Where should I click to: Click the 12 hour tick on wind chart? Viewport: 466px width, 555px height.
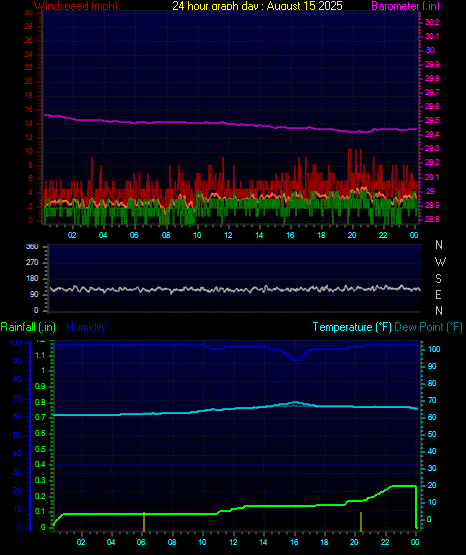[x=228, y=235]
